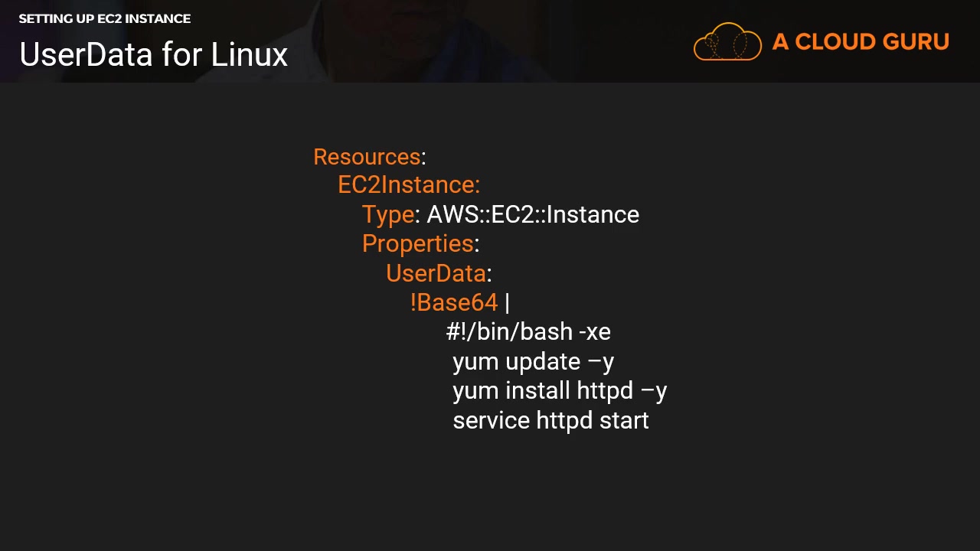The width and height of the screenshot is (980, 551).
Task: Click the A CLOUD GURU brand text
Action: coord(861,42)
